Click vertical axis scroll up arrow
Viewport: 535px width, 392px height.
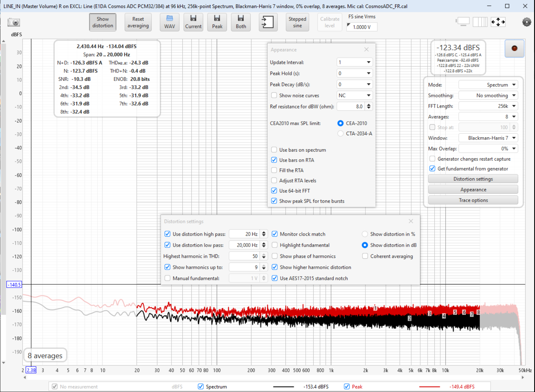coord(4,41)
